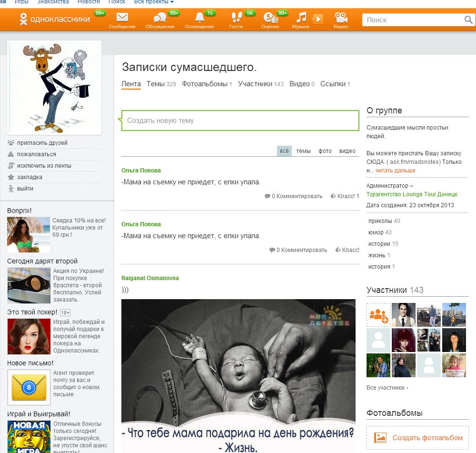
Task: Add группу в закладка
Action: (30, 177)
